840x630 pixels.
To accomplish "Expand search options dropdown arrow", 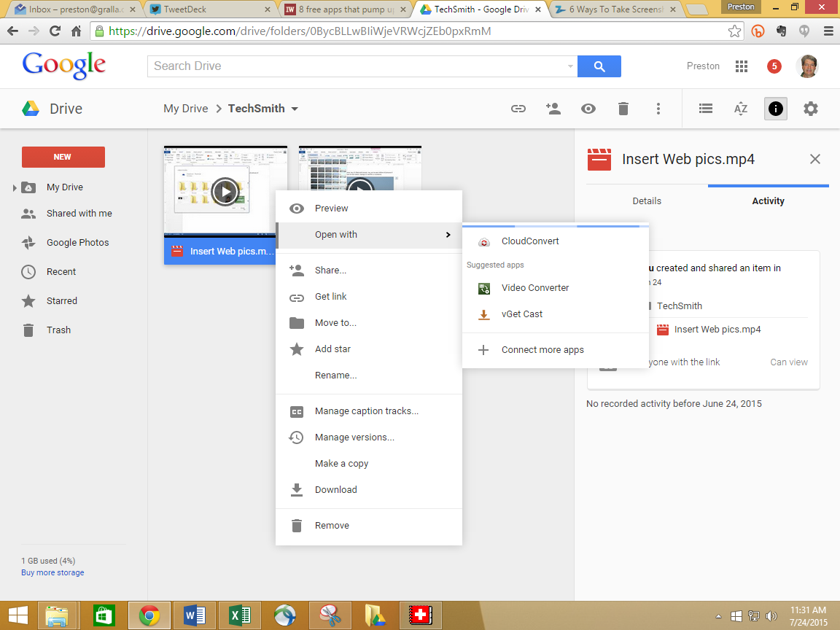I will 570,66.
